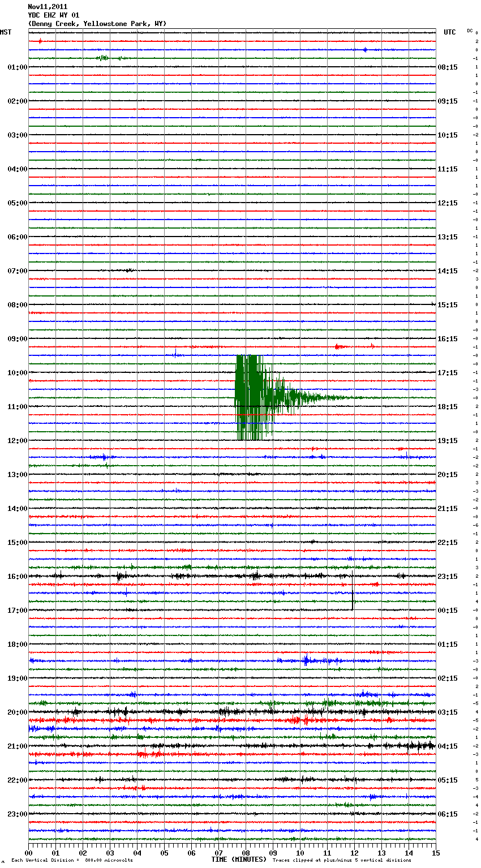Click the 00:15 UTC time label
Image resolution: width=481 pixels, height=868 pixels.
(x=448, y=611)
